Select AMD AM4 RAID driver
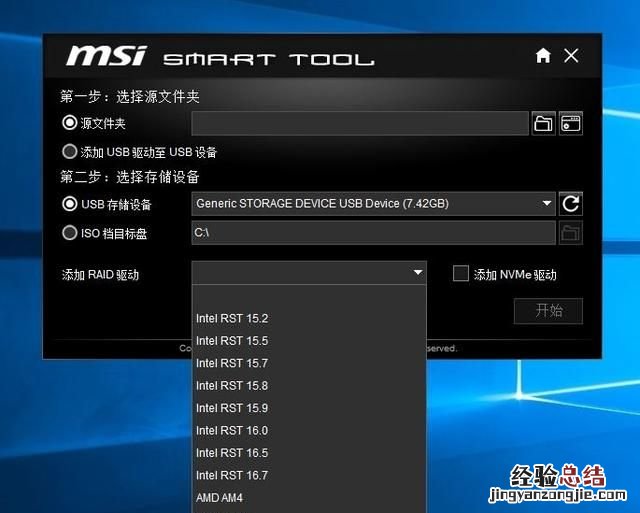This screenshot has height=513, width=640. click(309, 498)
